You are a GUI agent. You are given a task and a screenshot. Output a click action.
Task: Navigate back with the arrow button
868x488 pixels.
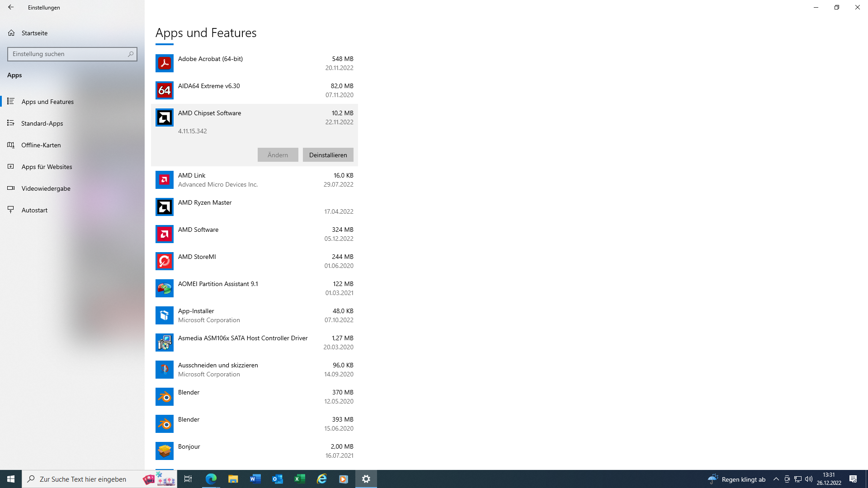click(10, 7)
